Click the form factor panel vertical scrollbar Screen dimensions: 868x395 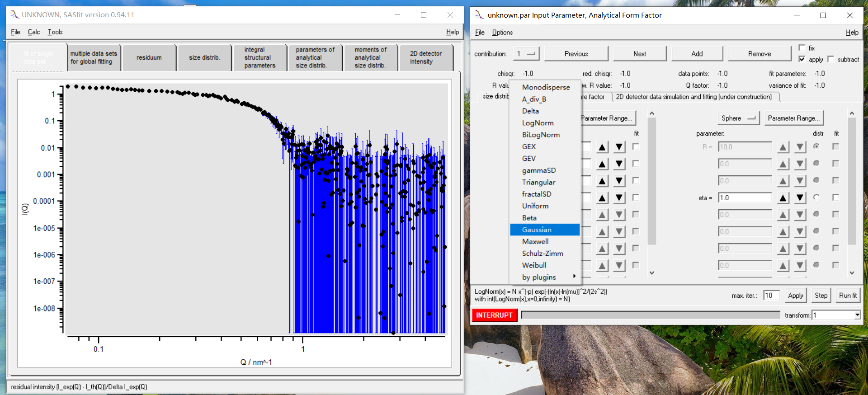(x=852, y=181)
